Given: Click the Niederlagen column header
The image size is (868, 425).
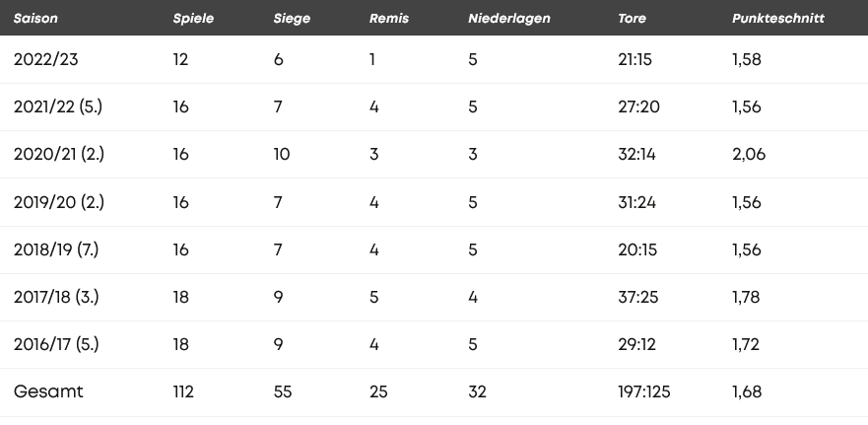Looking at the screenshot, I should coord(509,19).
